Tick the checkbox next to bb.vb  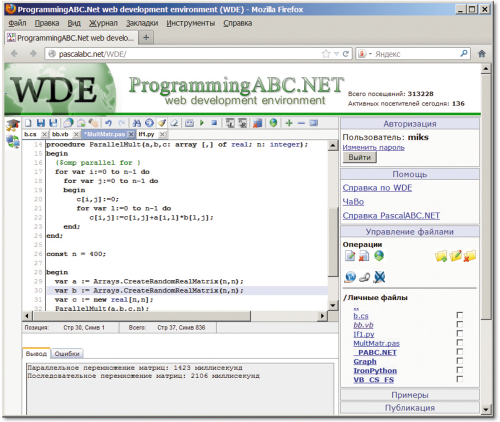[x=460, y=324]
